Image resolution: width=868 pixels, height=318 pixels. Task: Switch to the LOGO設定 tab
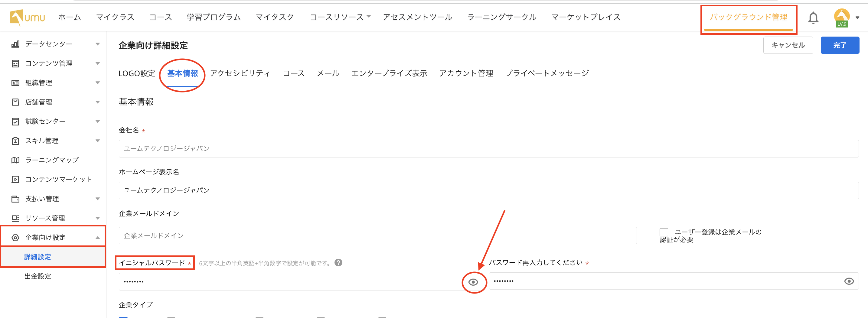tap(137, 73)
